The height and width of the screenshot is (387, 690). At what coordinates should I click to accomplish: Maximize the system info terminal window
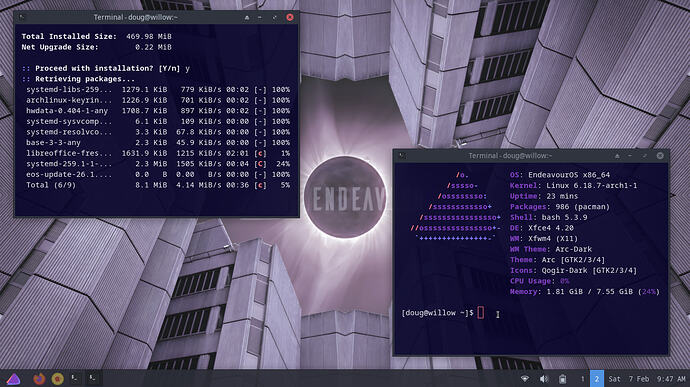point(645,156)
